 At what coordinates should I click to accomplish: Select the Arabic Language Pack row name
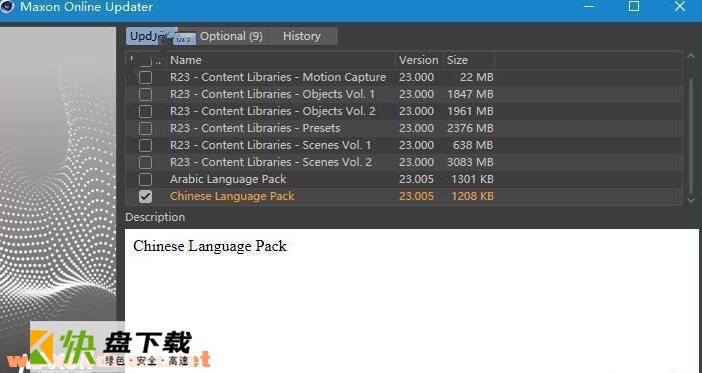(x=228, y=179)
